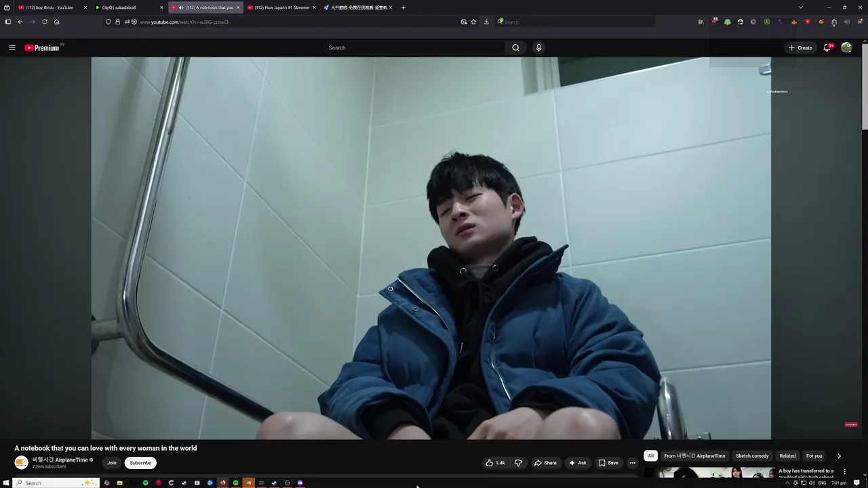Open YouTube notifications bell
The image size is (868, 488).
click(827, 47)
